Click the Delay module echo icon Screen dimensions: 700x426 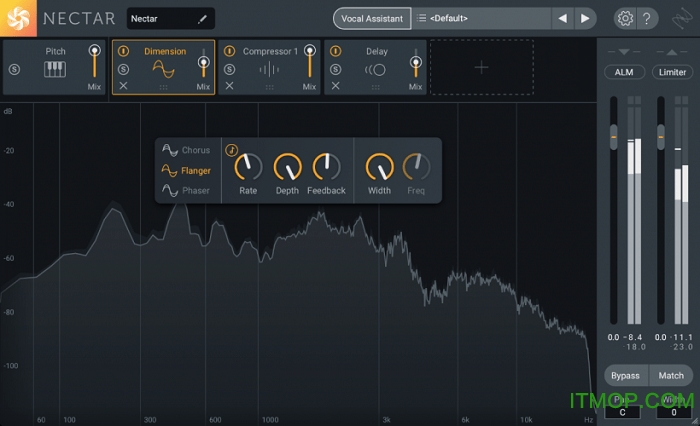(x=375, y=69)
